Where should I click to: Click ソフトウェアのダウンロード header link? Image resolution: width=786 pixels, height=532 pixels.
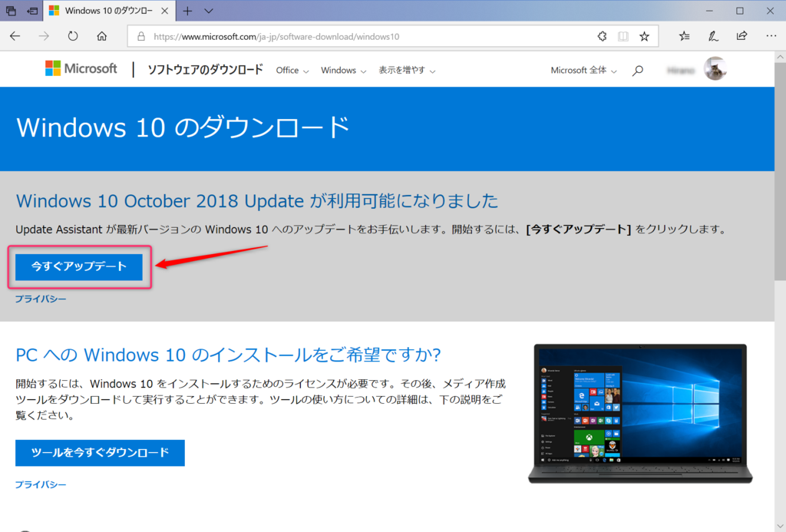(205, 70)
